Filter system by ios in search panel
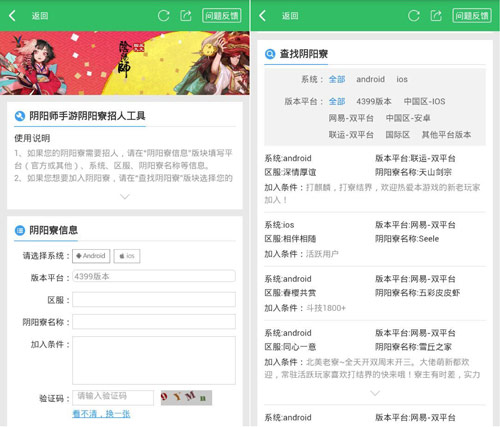The image size is (500, 427). [402, 79]
